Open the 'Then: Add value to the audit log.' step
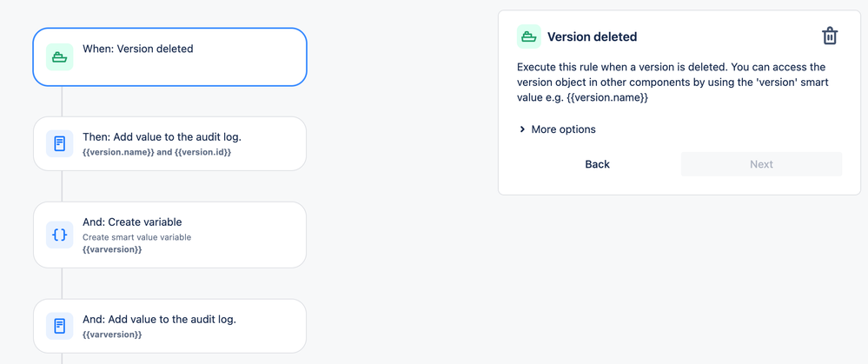Image resolution: width=868 pixels, height=364 pixels. [162, 136]
